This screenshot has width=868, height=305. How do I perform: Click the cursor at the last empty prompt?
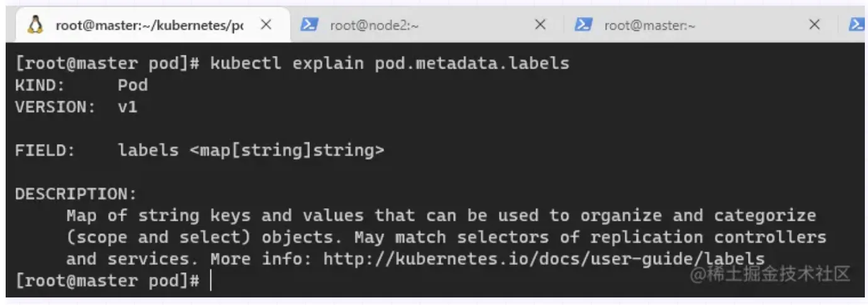[x=211, y=280]
